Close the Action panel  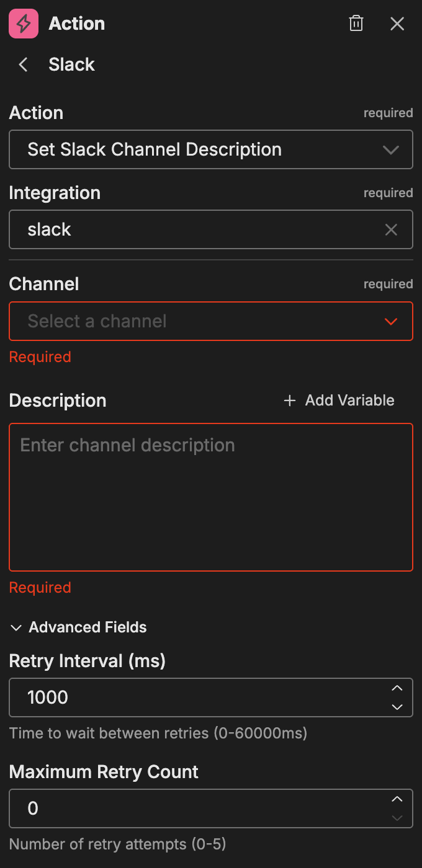397,24
